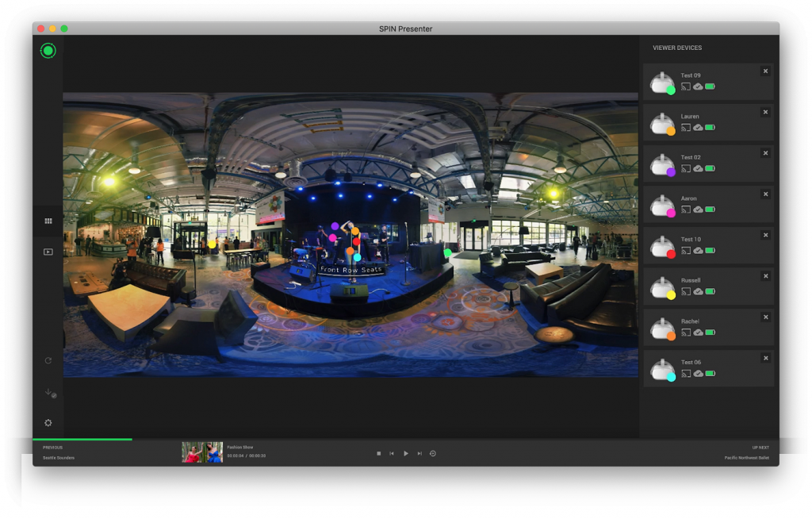Toggle casting for Russell's headset
Screen dimensions: 812x519
tap(686, 291)
